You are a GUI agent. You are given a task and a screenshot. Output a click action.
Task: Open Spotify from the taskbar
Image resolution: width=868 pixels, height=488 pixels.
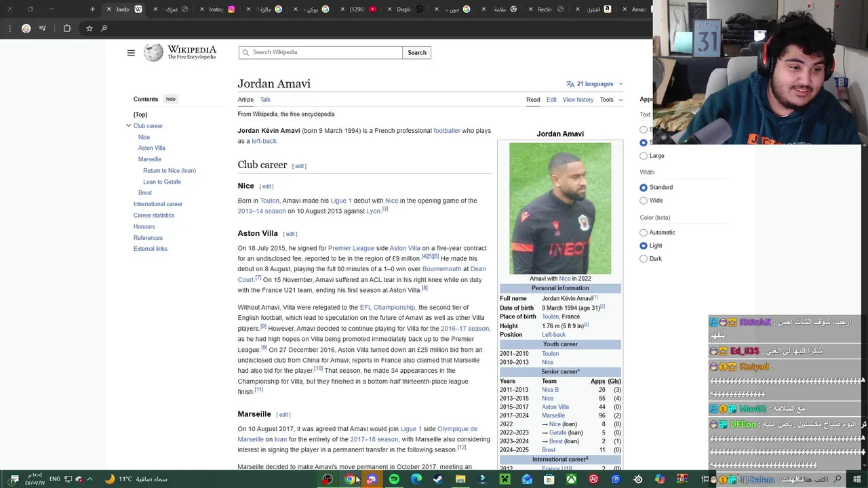click(x=394, y=479)
